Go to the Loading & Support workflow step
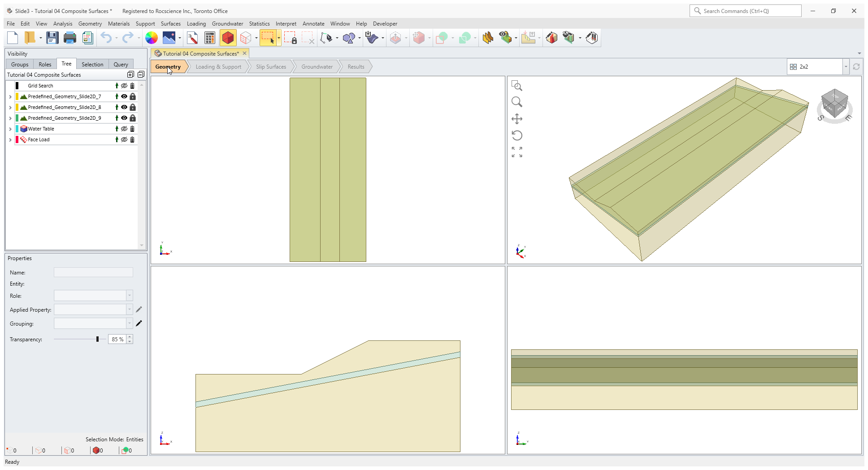This screenshot has height=470, width=868. [x=218, y=67]
